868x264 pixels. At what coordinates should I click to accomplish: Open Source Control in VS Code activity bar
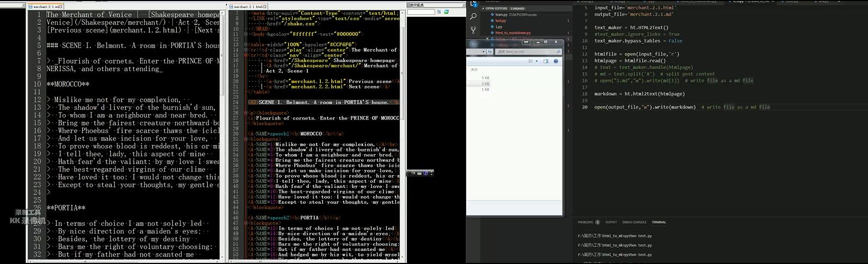click(473, 30)
